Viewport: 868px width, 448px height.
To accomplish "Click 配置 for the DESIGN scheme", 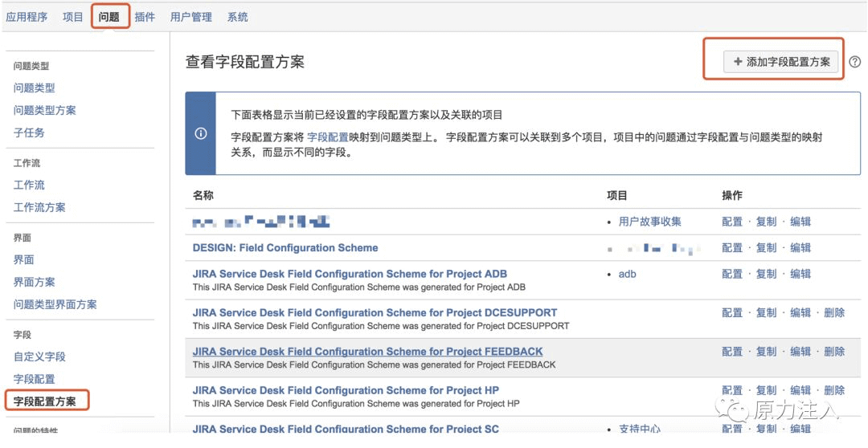I will 732,248.
